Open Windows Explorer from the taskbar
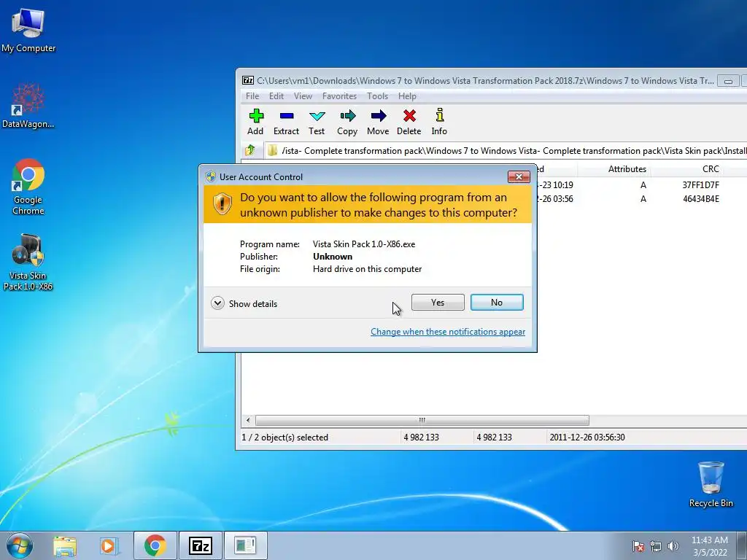This screenshot has width=747, height=560. (65, 545)
